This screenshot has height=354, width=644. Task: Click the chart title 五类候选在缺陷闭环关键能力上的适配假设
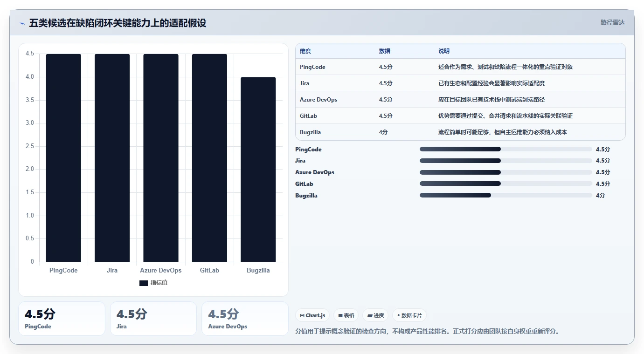(x=118, y=23)
